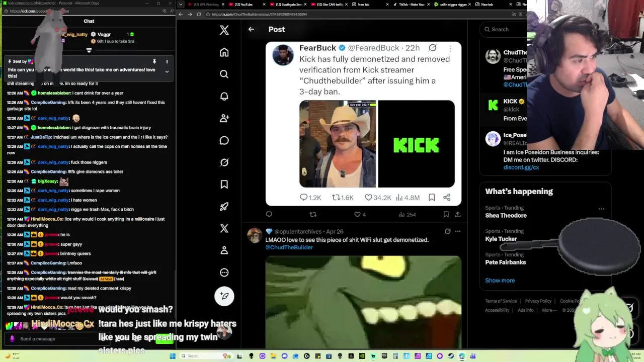The image size is (644, 362).
Task: Open the Windows Start menu
Action: pyautogui.click(x=172, y=356)
